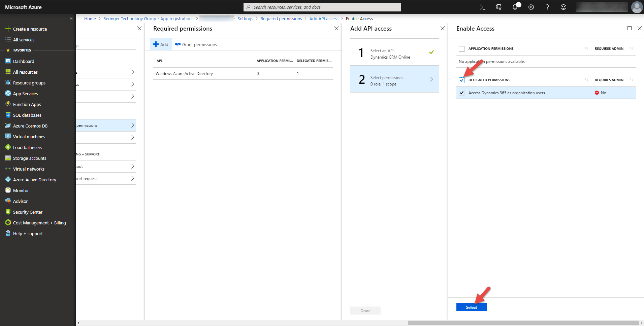Click the SQL databases icon
Viewport: 644px width, 326px height.
pos(8,115)
